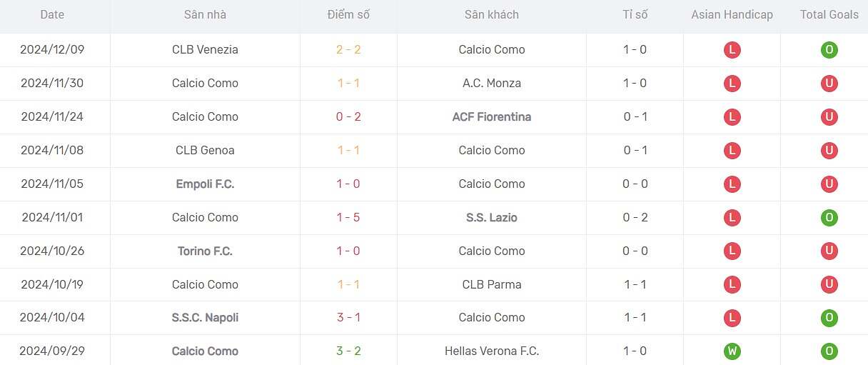Screen dimensions: 868x365
Task: Click the red U badge for A.C. Monza match
Action: tap(829, 84)
